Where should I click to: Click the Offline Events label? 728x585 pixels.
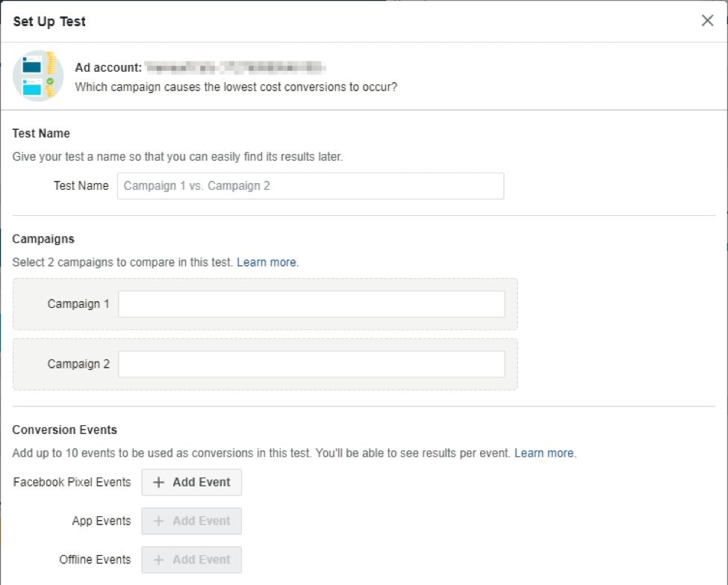pos(95,560)
